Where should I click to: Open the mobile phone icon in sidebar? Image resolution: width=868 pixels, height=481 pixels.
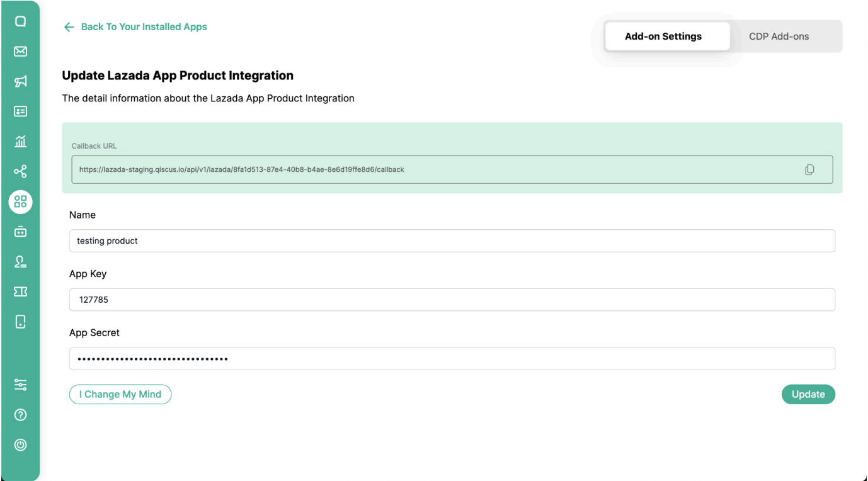[x=20, y=322]
